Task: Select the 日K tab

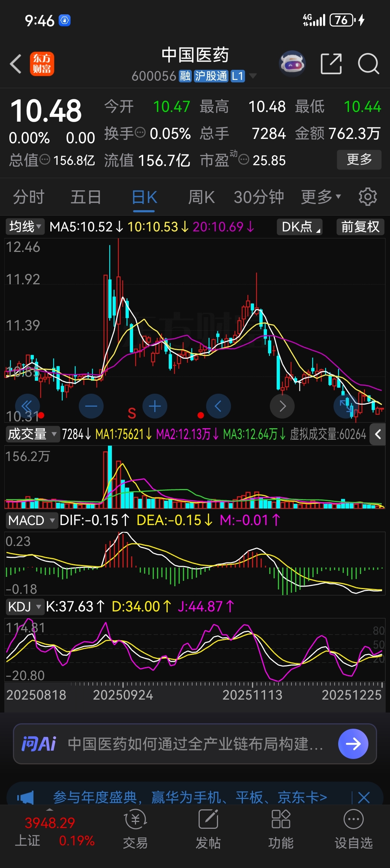Action: click(x=144, y=197)
